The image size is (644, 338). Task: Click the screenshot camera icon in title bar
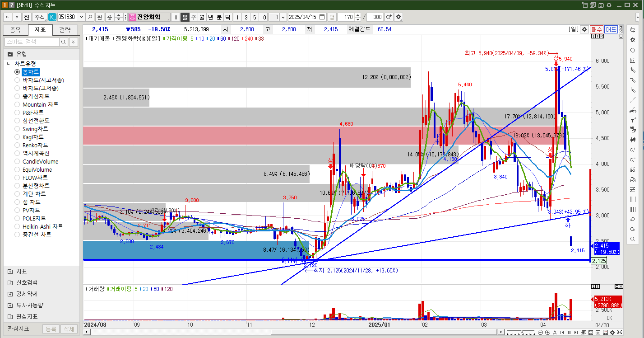pos(601,5)
